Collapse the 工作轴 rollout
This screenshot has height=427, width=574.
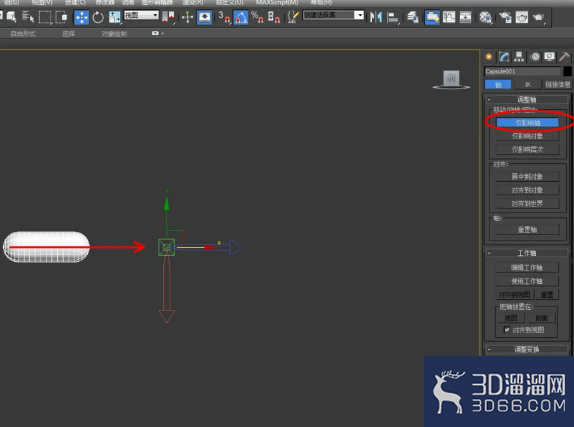527,253
